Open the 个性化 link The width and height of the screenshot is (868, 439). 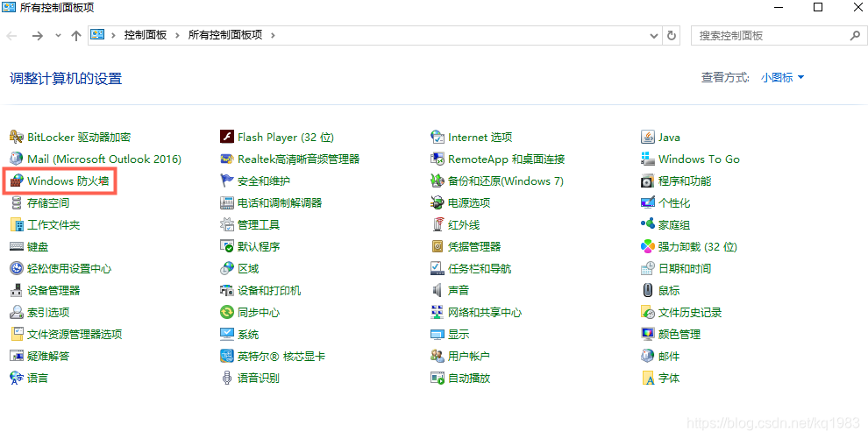[674, 203]
